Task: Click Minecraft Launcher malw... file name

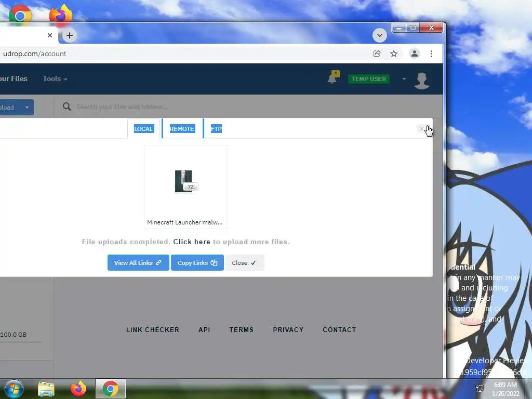Action: tap(185, 222)
